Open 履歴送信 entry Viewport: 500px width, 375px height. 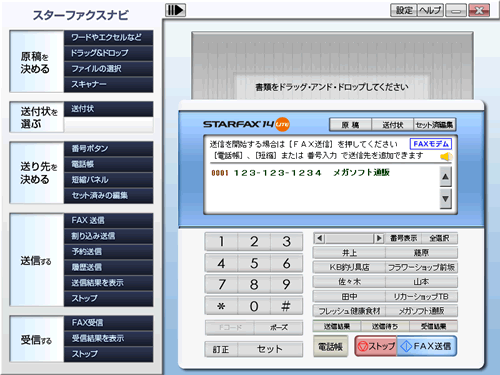108,267
